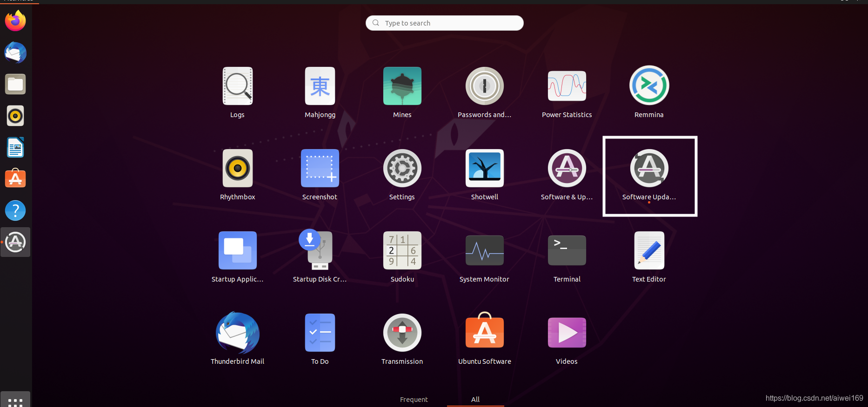Open the Videos player
The width and height of the screenshot is (868, 407).
click(567, 333)
